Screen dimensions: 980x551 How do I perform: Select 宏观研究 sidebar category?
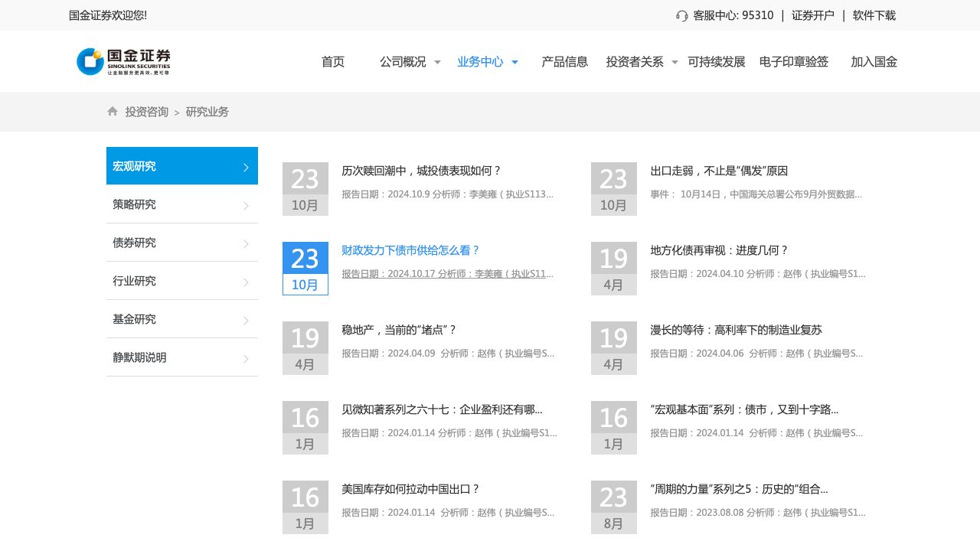tap(135, 166)
